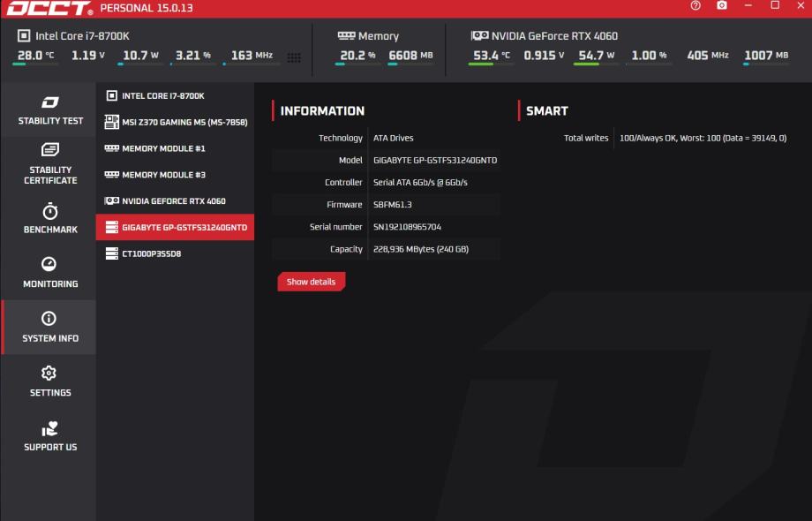Click the RAM icon beside Memory Module #3
The height and width of the screenshot is (521, 812).
(x=111, y=175)
